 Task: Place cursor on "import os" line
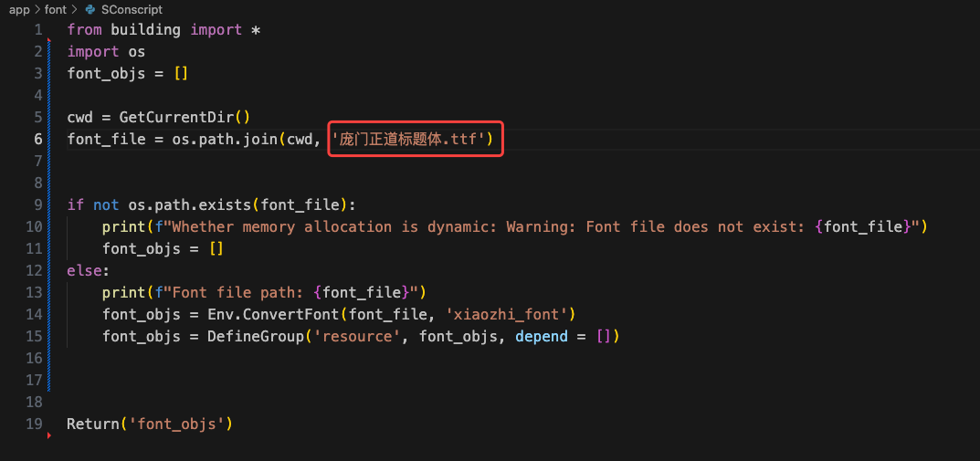click(x=106, y=51)
